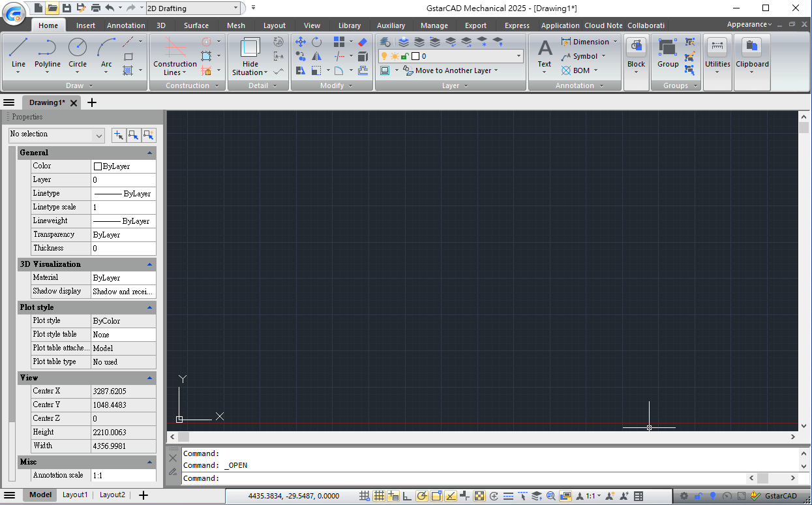Click the Open folder icon in quick access toolbar
The width and height of the screenshot is (812, 505).
[x=52, y=8]
